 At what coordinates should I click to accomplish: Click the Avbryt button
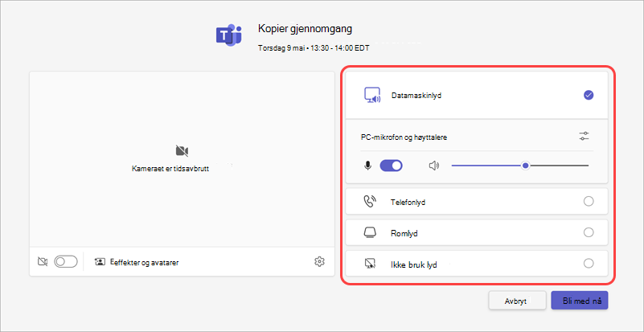tap(517, 301)
